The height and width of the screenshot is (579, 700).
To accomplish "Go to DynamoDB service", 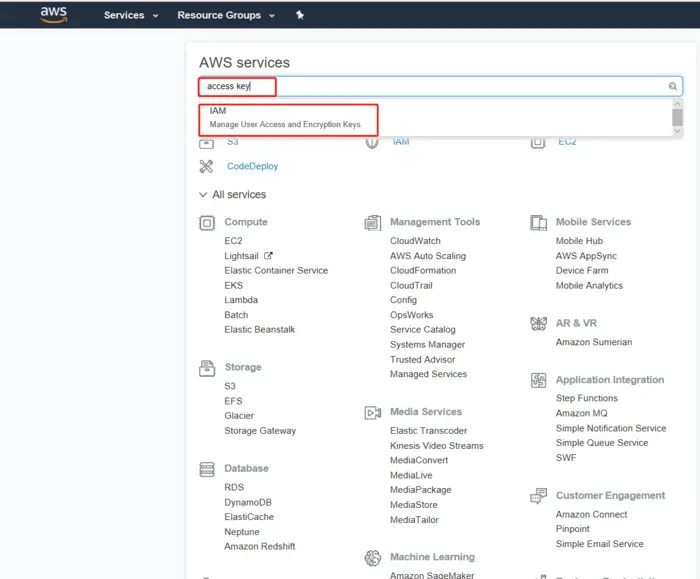I will (248, 502).
